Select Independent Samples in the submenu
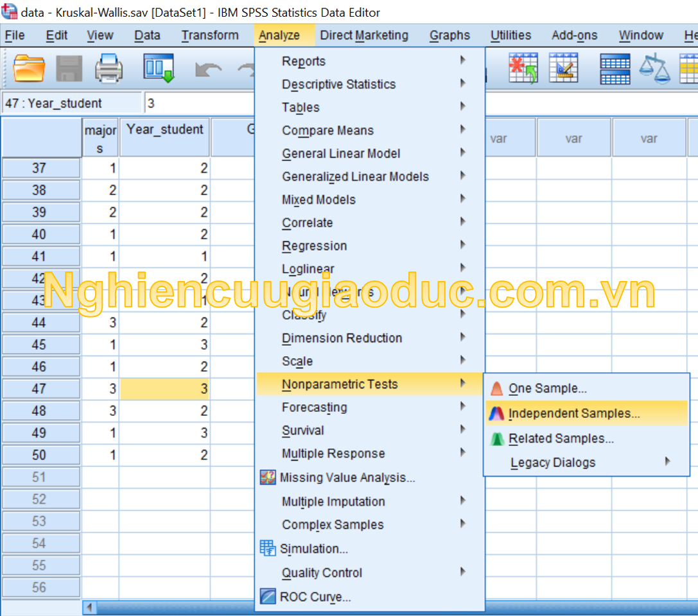Image resolution: width=698 pixels, height=616 pixels. tap(573, 414)
